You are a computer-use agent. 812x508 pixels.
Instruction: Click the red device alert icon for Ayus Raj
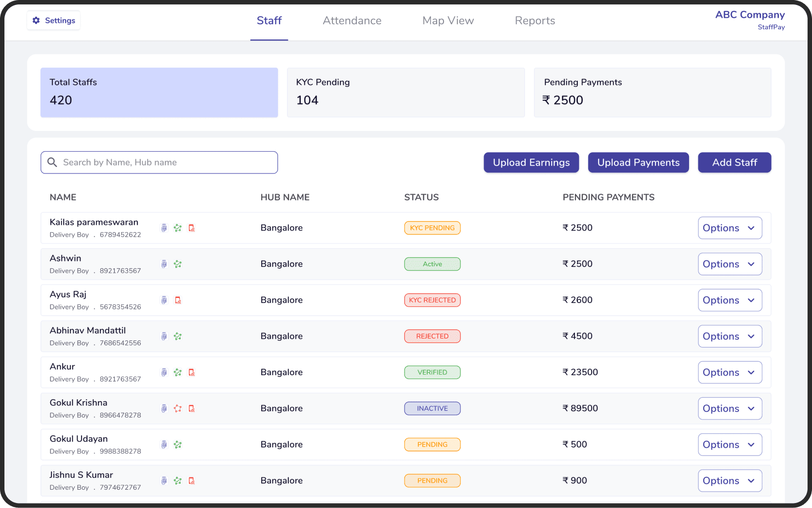[178, 300]
